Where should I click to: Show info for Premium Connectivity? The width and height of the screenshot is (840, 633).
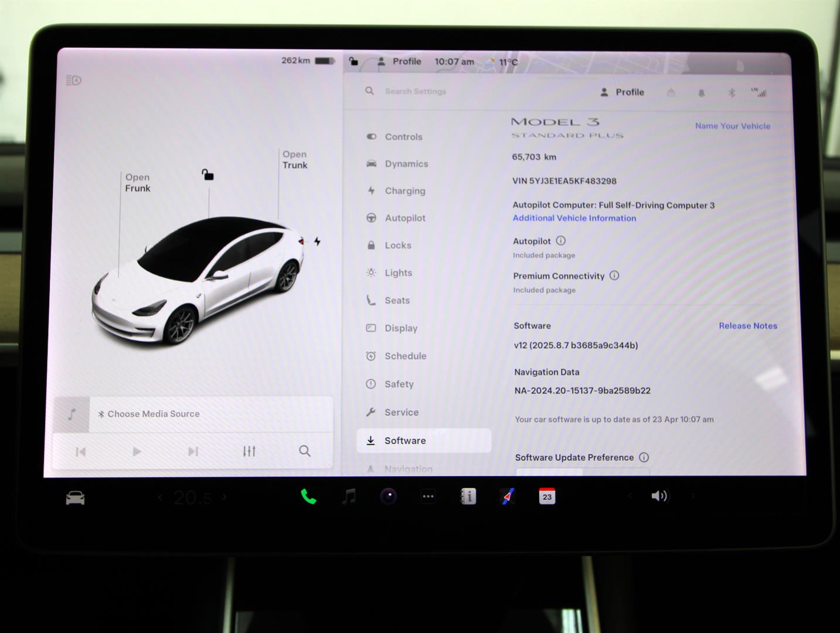[x=614, y=275]
